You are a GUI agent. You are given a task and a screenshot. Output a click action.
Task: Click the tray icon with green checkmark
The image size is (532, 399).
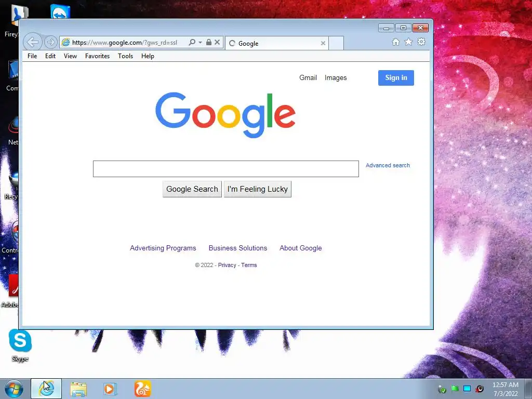click(x=442, y=389)
